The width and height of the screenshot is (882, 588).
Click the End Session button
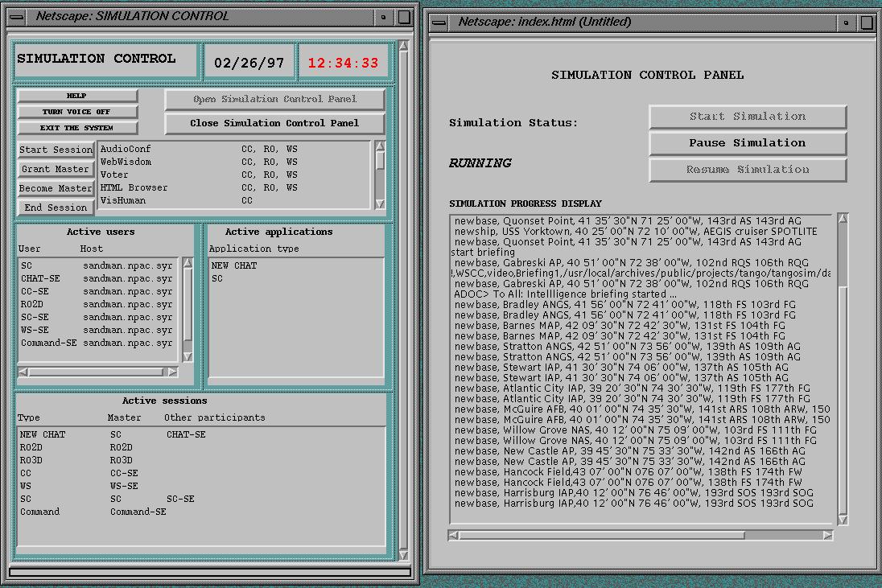(x=56, y=208)
